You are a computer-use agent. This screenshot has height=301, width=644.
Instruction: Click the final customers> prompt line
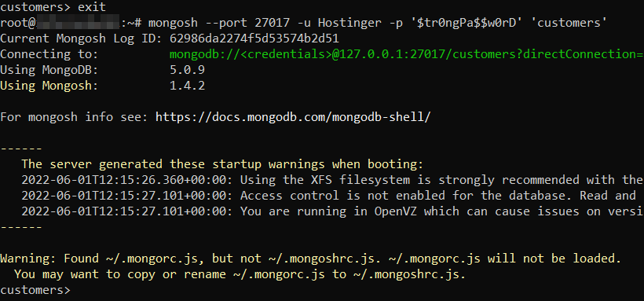(35, 290)
